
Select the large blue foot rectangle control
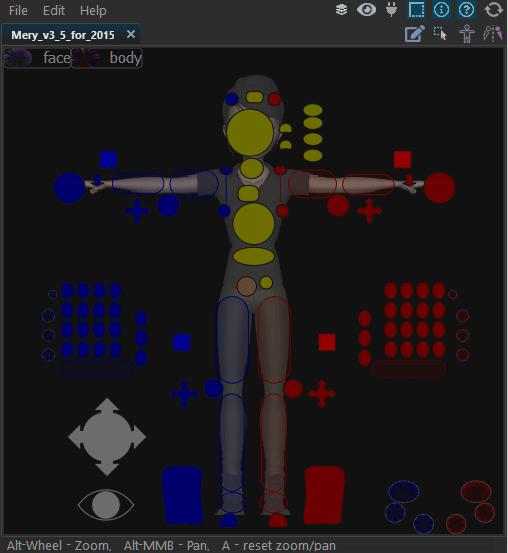[182, 495]
